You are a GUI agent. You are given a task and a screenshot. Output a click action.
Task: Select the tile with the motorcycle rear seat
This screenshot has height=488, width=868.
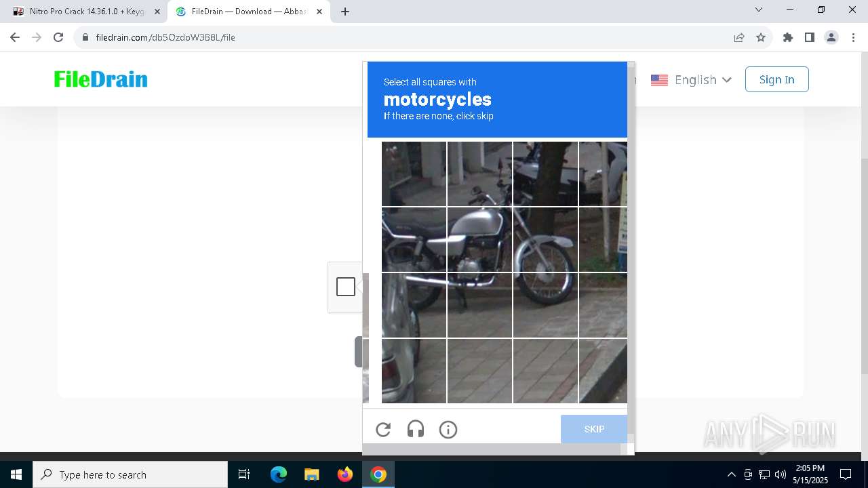point(414,240)
